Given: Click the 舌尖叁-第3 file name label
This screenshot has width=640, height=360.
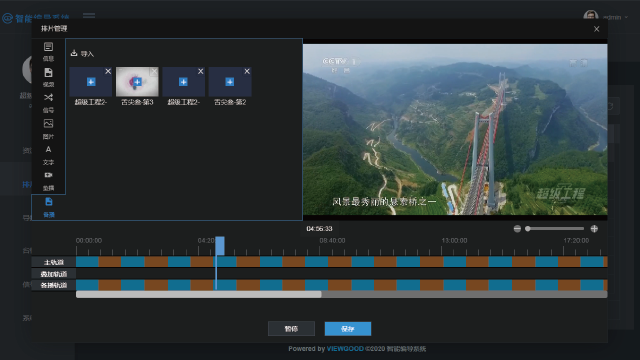Looking at the screenshot, I should click(137, 102).
